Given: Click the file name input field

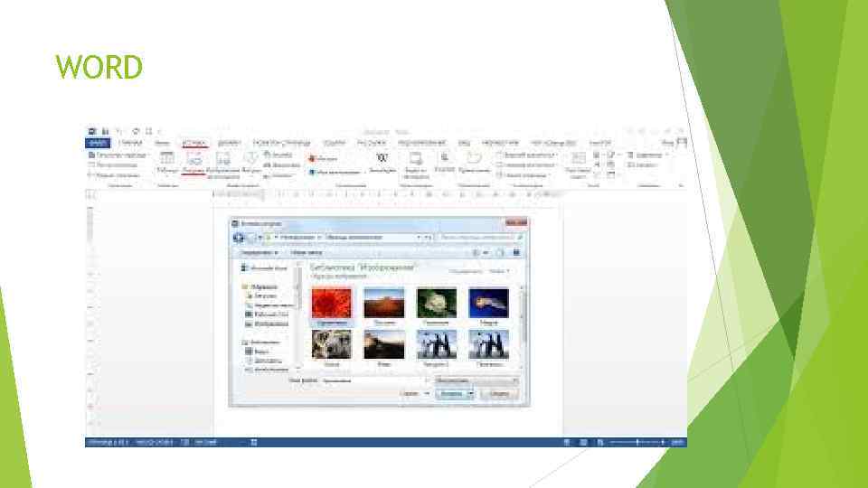Looking at the screenshot, I should [374, 381].
